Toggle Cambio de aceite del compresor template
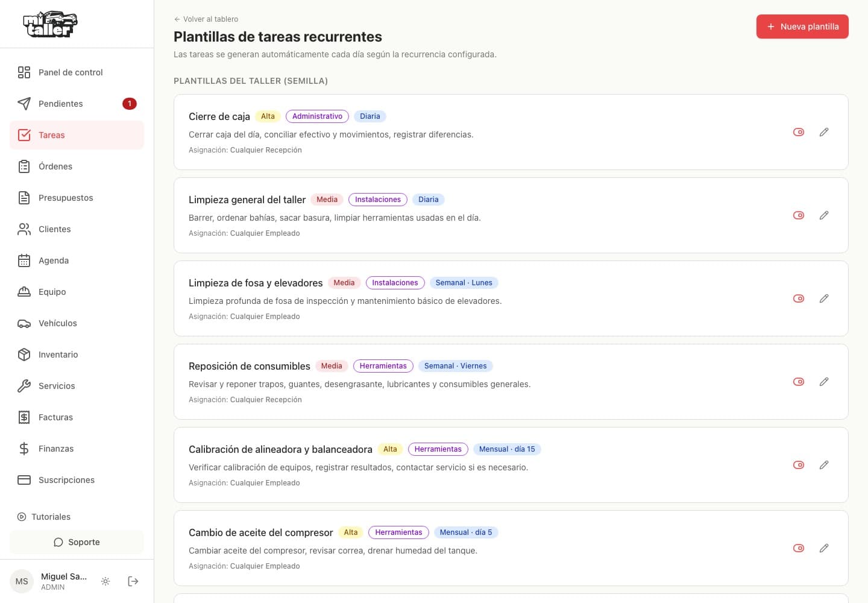Screen dimensions: 868x603 pyautogui.click(x=799, y=548)
